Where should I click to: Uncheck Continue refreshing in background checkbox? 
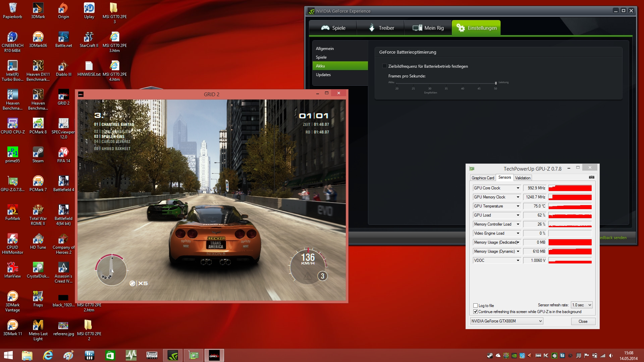[x=475, y=312]
